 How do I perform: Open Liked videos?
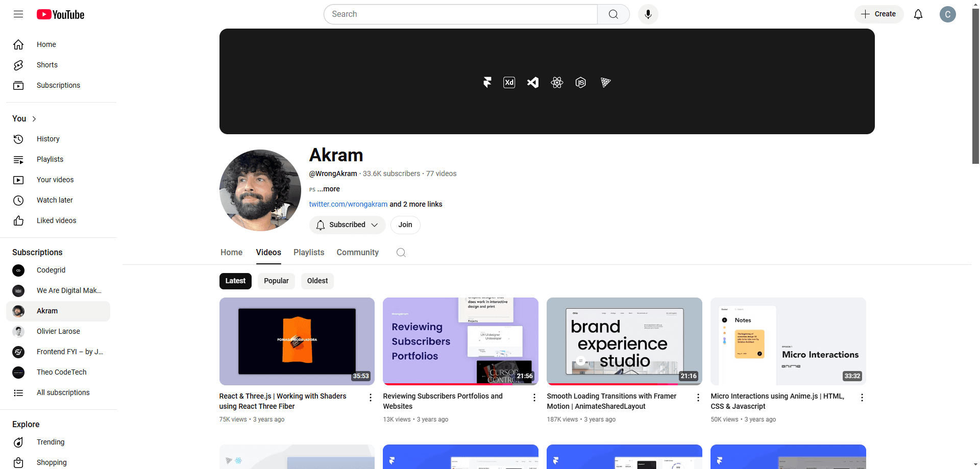58,220
